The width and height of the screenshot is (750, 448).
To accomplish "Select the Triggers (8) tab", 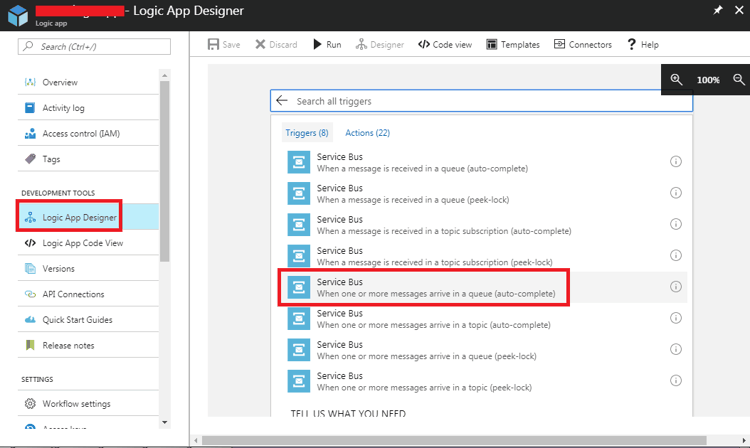I will [306, 133].
